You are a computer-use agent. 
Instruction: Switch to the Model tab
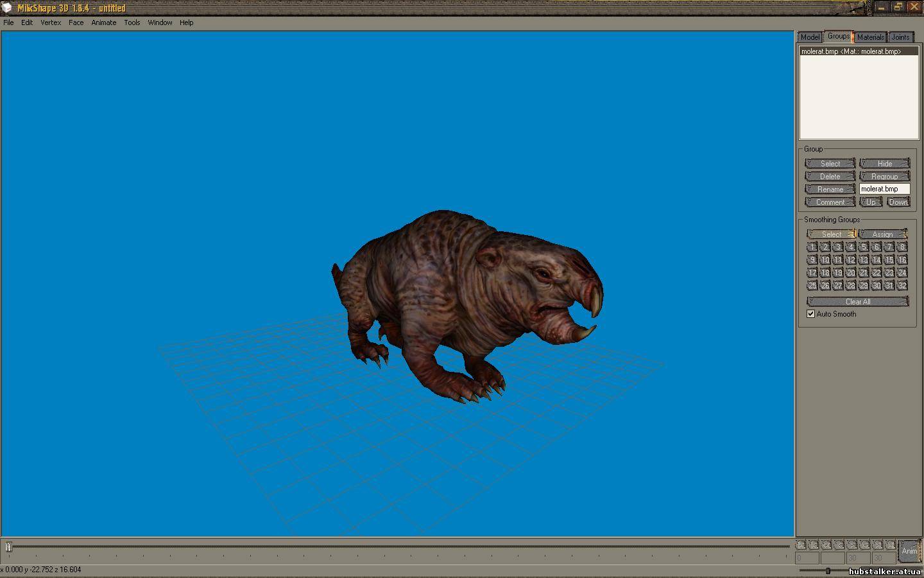(810, 37)
